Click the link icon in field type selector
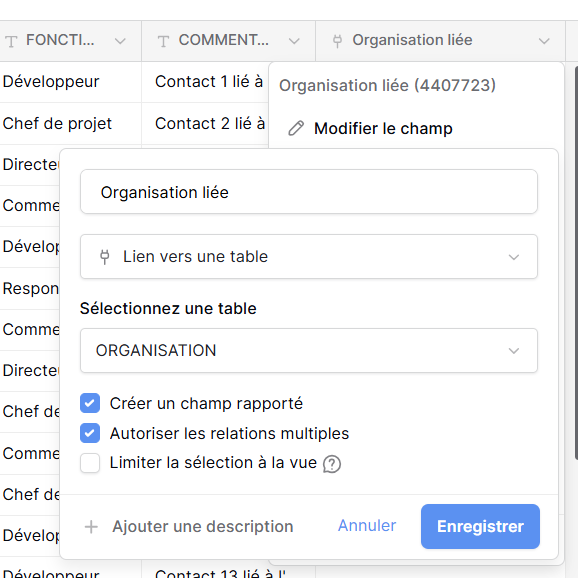The image size is (578, 578). click(105, 257)
